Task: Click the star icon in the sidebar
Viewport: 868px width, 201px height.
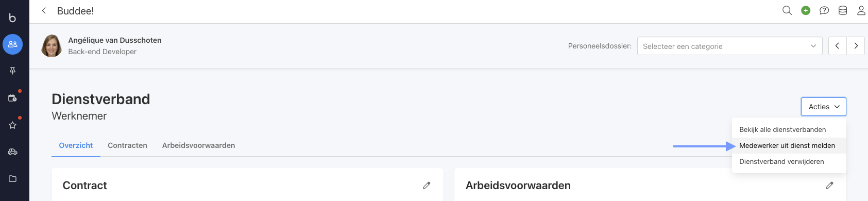Action: [x=12, y=125]
